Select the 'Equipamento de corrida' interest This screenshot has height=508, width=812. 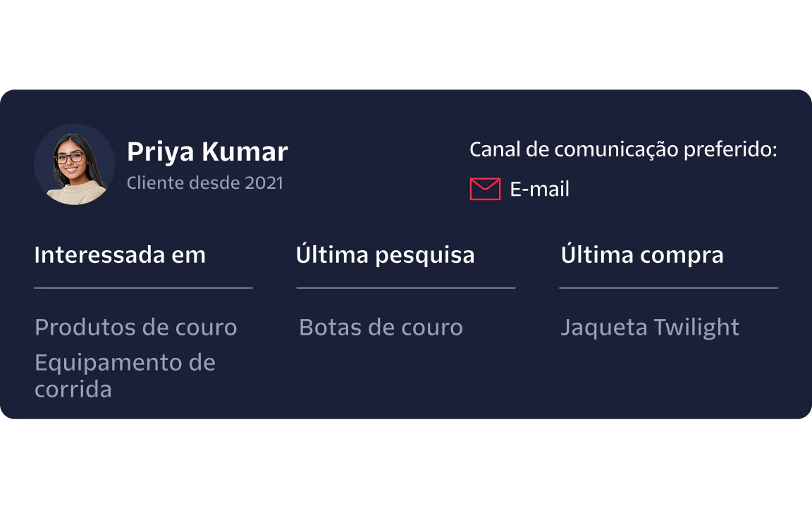pos(125,376)
